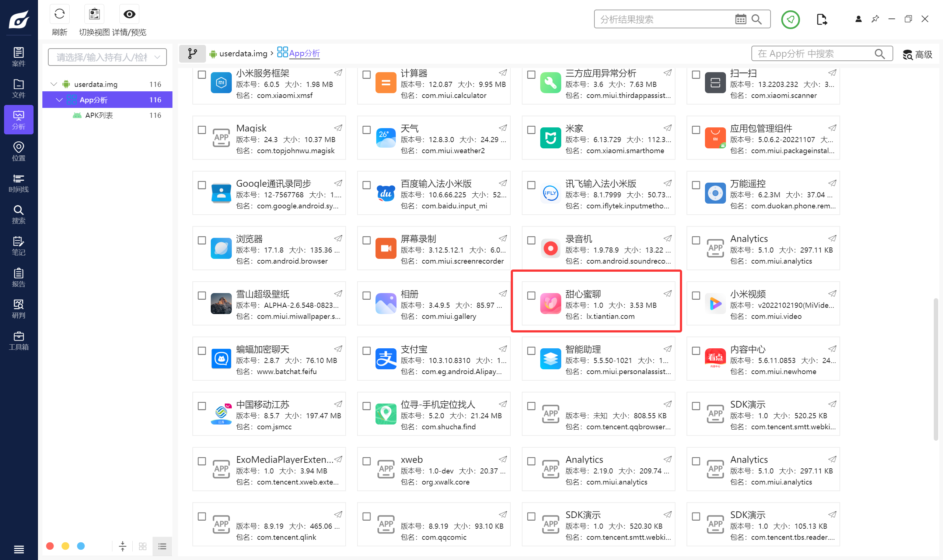The image size is (943, 560).
Task: Open the 工具箱 sidebar section
Action: point(18,340)
